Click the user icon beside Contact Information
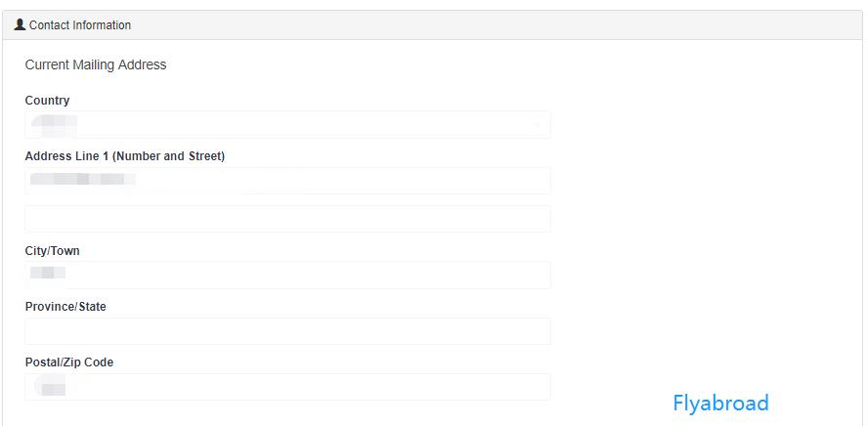The image size is (868, 426). click(20, 24)
